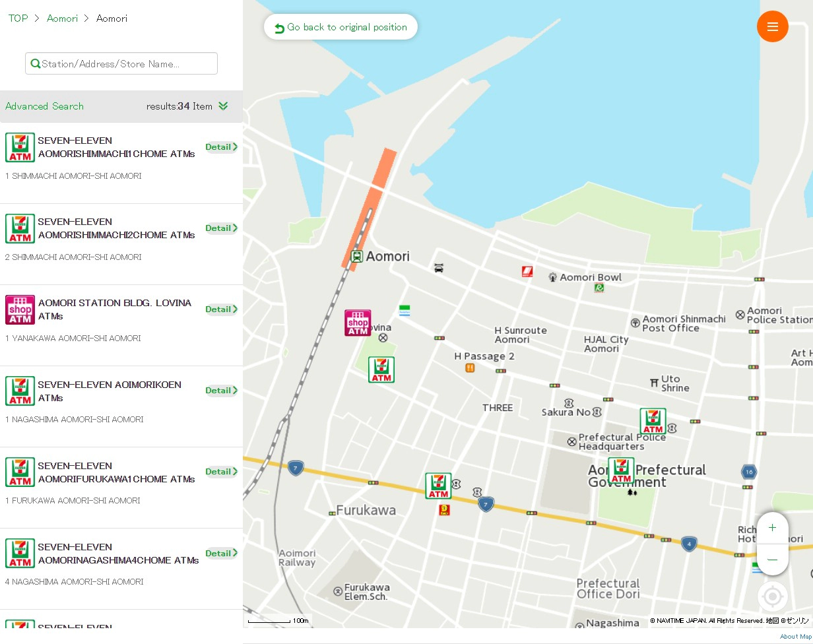The image size is (813, 644).
Task: Click the Seven-Eleven ATM marker at Prefectural Government
Action: pyautogui.click(x=621, y=470)
